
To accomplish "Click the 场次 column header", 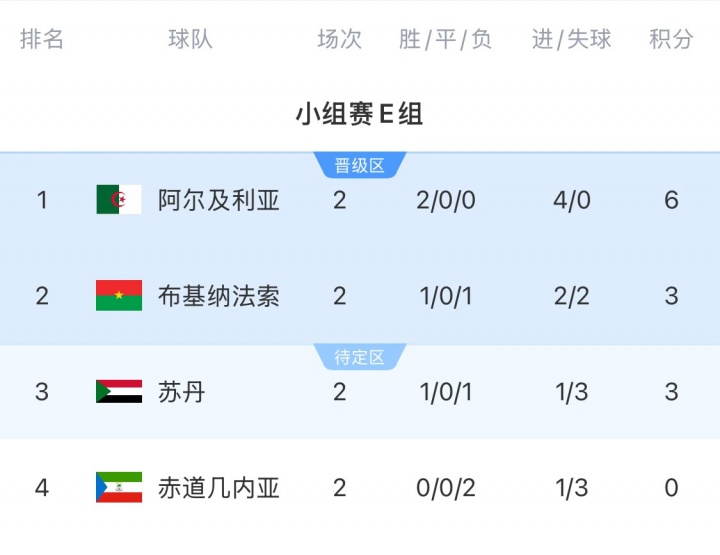I will (x=339, y=39).
